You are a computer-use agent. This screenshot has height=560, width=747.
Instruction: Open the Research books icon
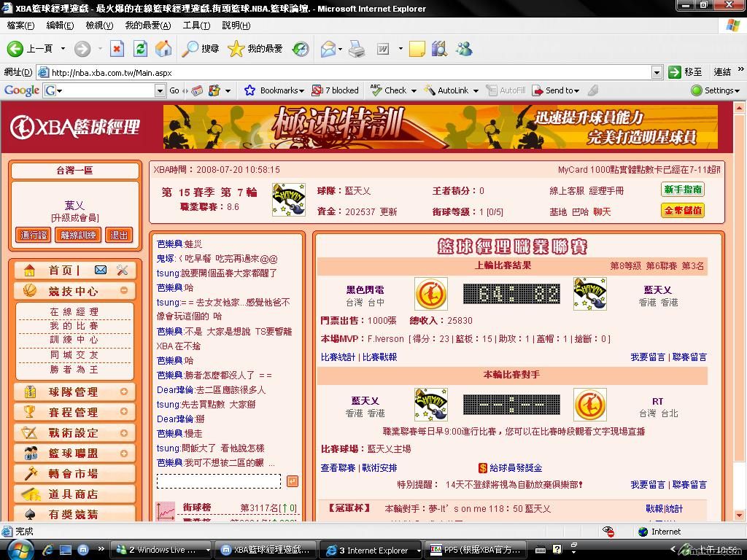(439, 49)
